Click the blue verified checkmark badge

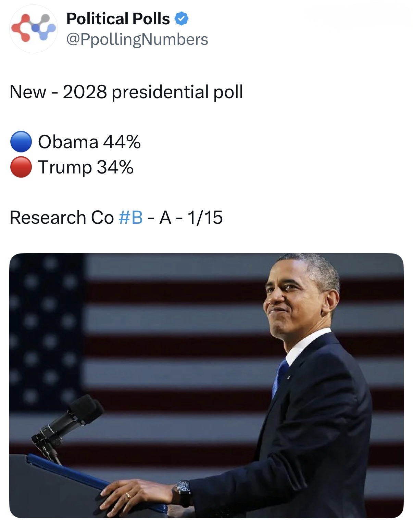(182, 19)
